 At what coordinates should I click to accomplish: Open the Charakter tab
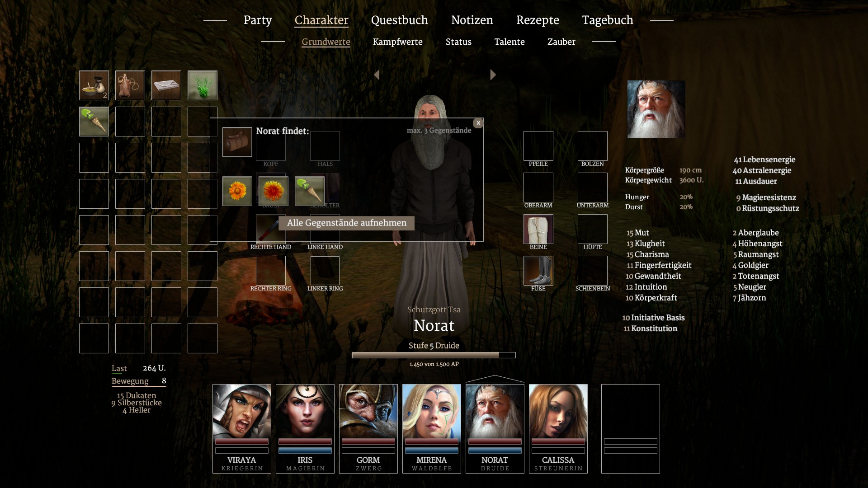coord(321,20)
